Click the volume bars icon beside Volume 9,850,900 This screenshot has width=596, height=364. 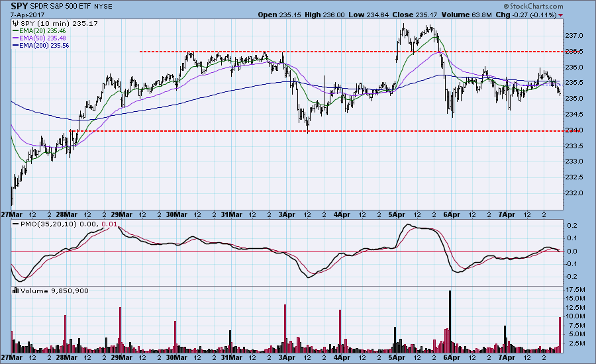(16, 291)
